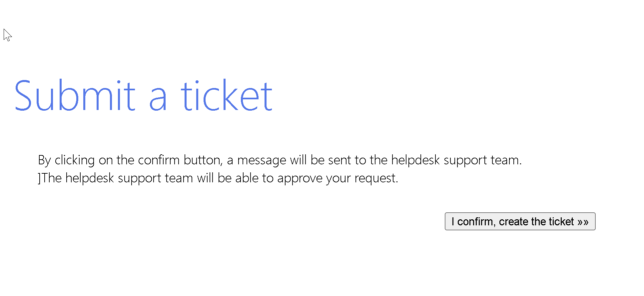Click the letter "a" in the heading
This screenshot has height=296, width=644.
tap(158, 100)
